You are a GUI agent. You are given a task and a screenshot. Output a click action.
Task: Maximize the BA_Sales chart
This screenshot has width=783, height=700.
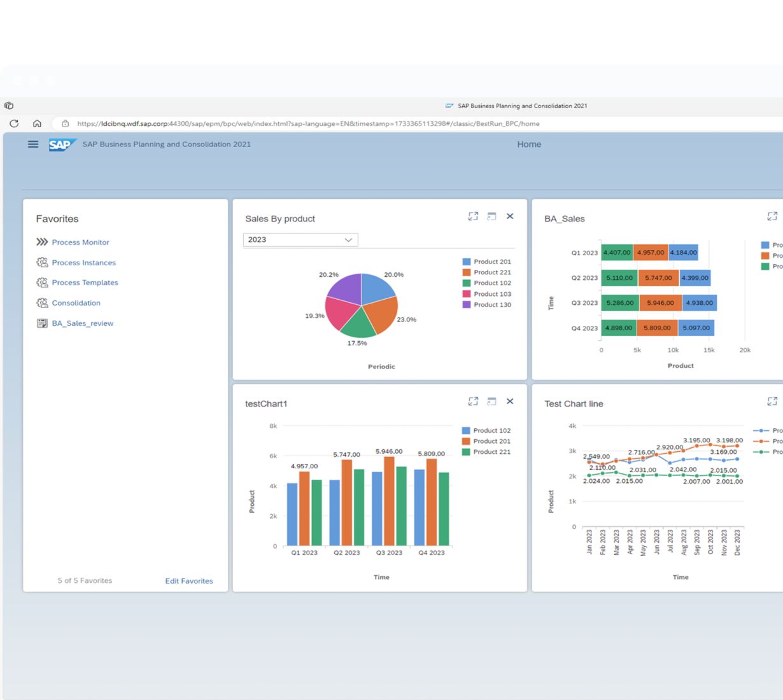coord(772,216)
